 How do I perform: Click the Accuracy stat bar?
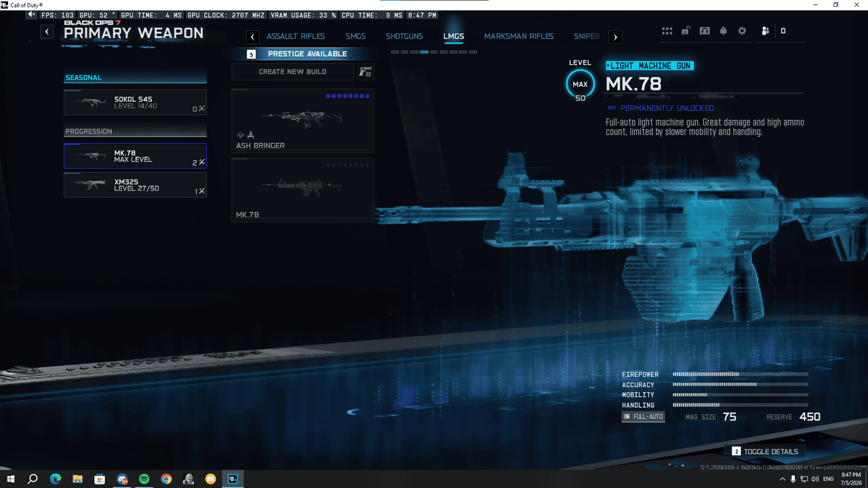tap(740, 384)
